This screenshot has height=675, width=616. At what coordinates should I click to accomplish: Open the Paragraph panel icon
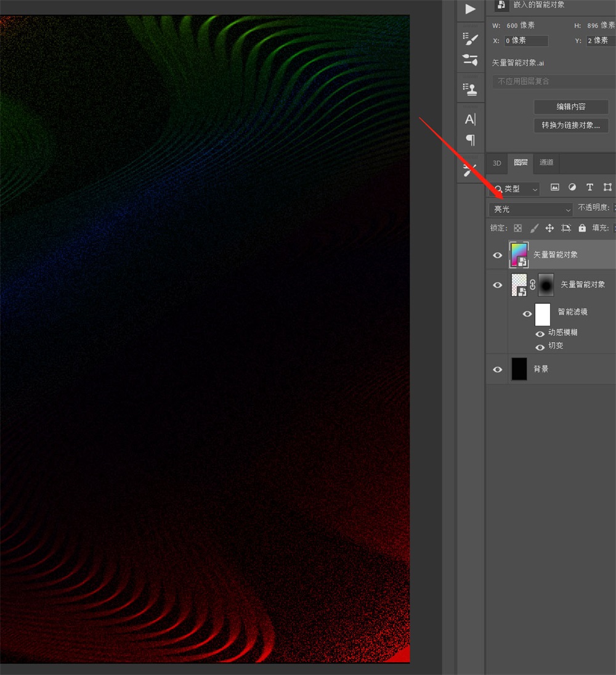(x=470, y=140)
